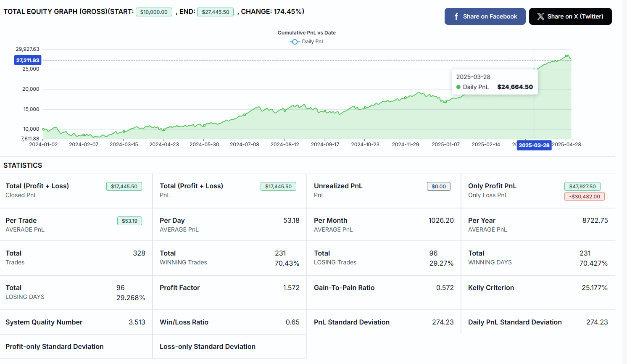Click the $10,000.00 start value badge

coord(154,12)
